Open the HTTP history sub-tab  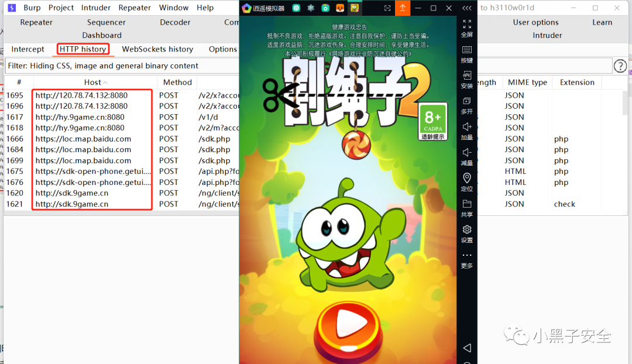[83, 49]
